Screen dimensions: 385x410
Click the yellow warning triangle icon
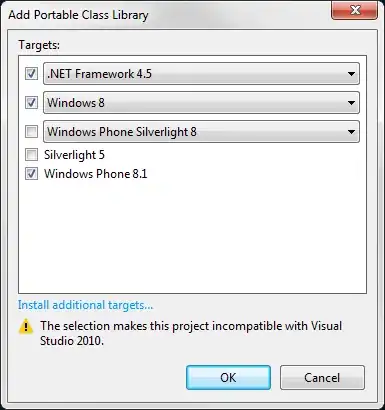click(26, 326)
